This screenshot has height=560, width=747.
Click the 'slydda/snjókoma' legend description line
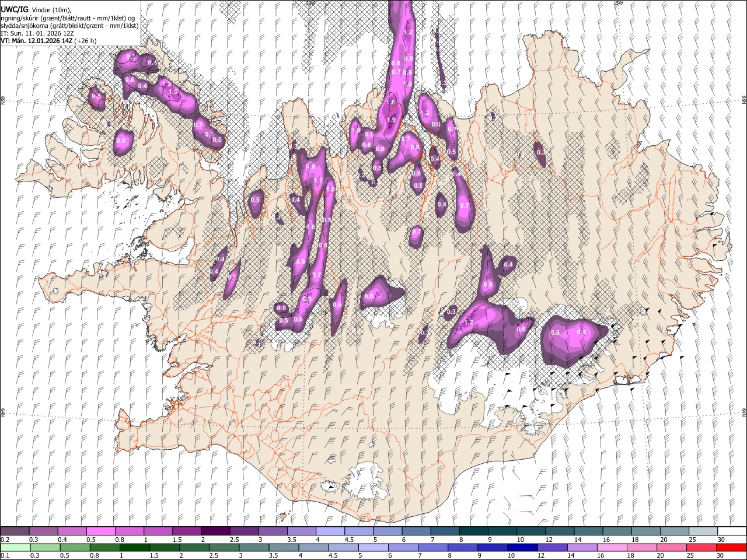tap(69, 26)
